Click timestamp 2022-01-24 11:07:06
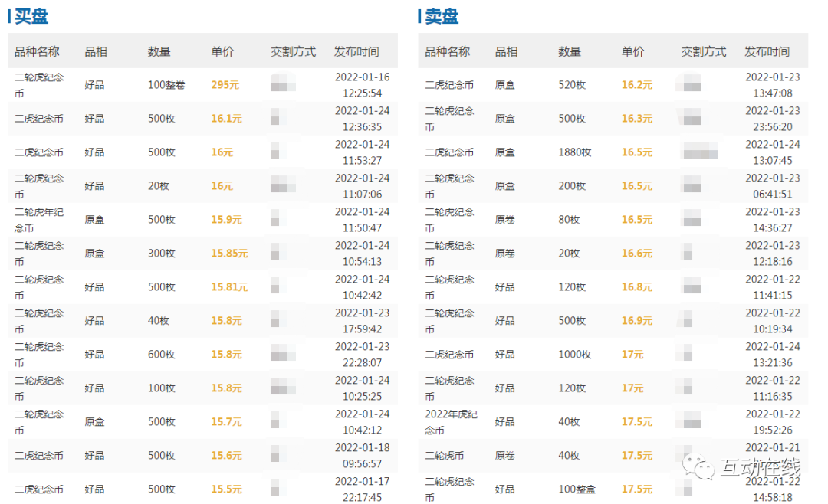828x504 pixels. coord(362,186)
